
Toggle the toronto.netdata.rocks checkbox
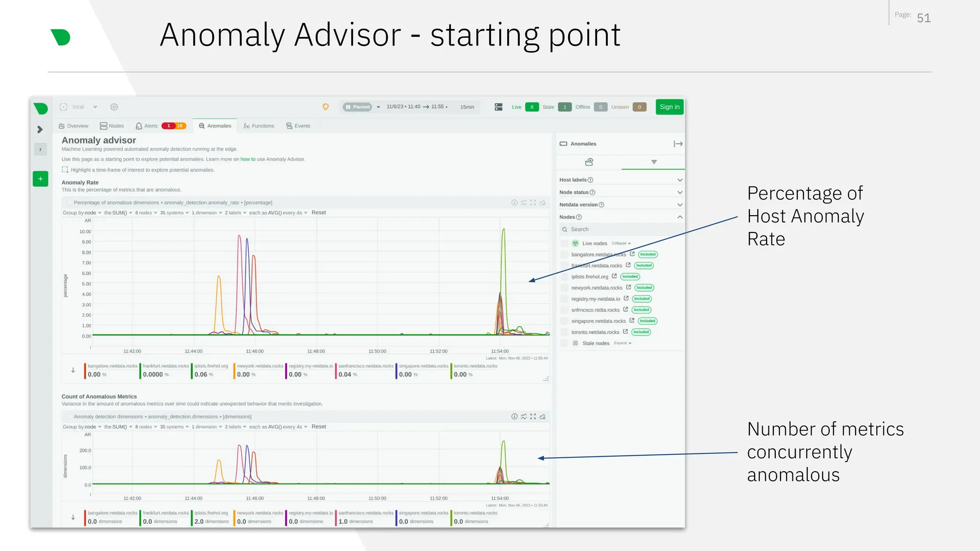tap(565, 332)
